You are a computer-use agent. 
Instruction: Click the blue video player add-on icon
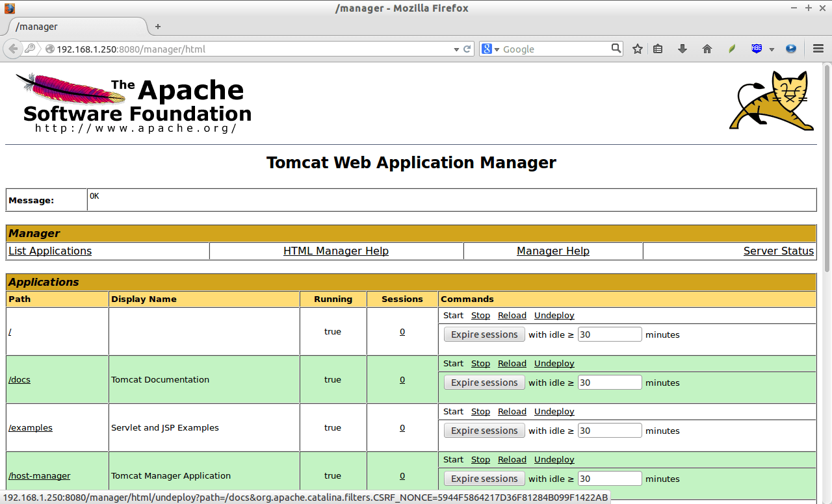click(x=790, y=49)
